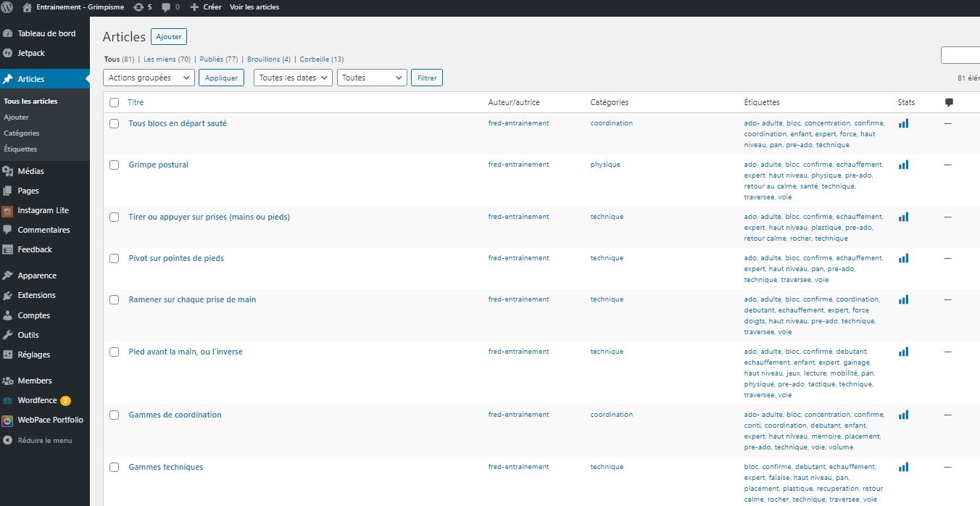
Task: Open the article Pivot sur pointes de pieds
Action: 176,258
